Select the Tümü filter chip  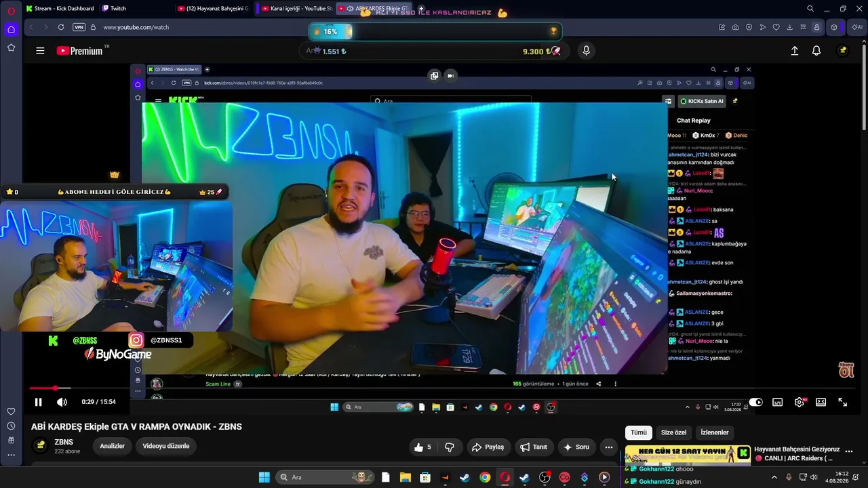pos(639,432)
